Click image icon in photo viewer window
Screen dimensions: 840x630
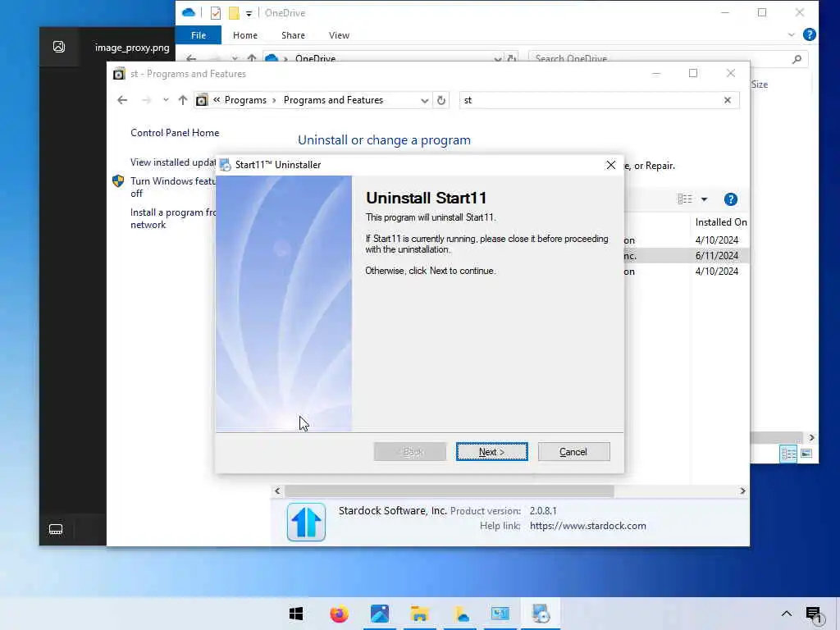pyautogui.click(x=59, y=47)
